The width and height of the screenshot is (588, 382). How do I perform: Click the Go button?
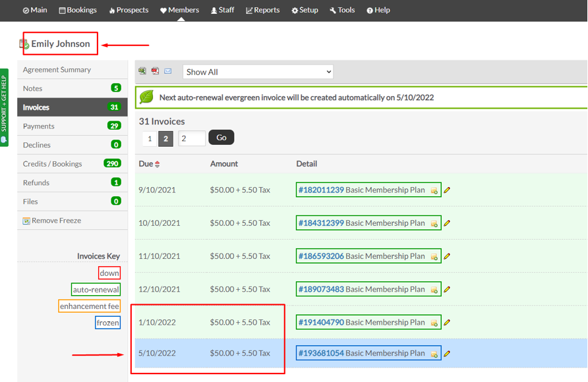click(221, 138)
